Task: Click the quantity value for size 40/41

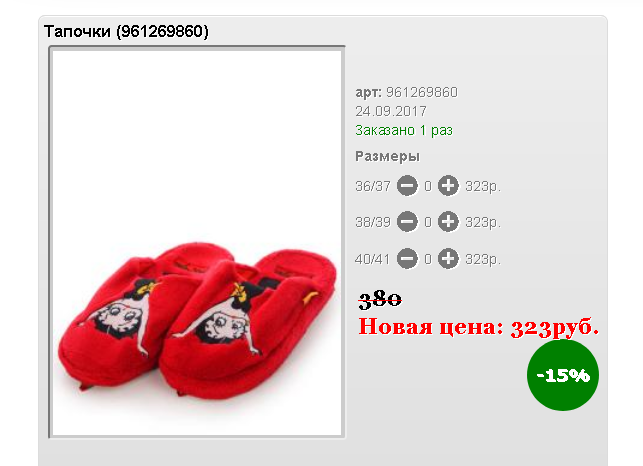Action: 428,259
